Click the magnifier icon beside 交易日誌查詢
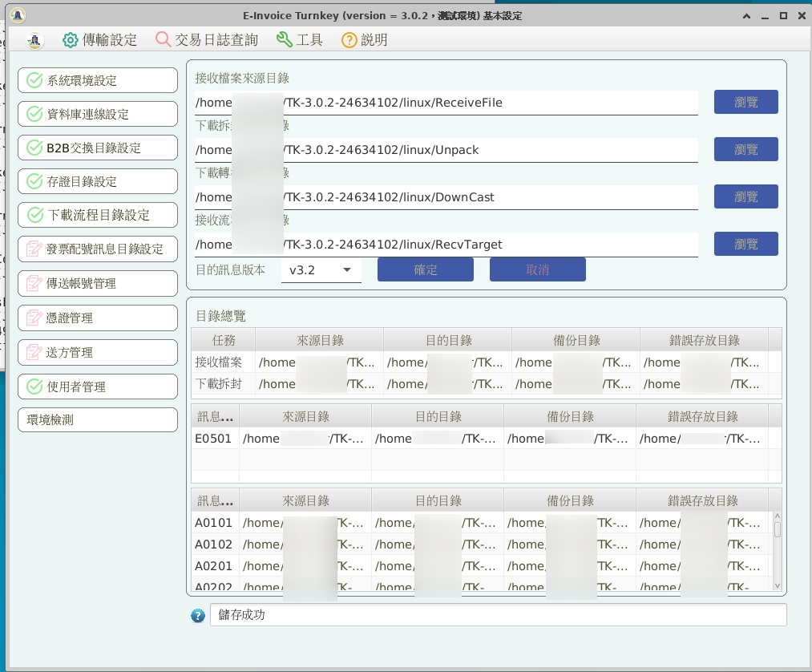This screenshot has height=672, width=812. (164, 39)
